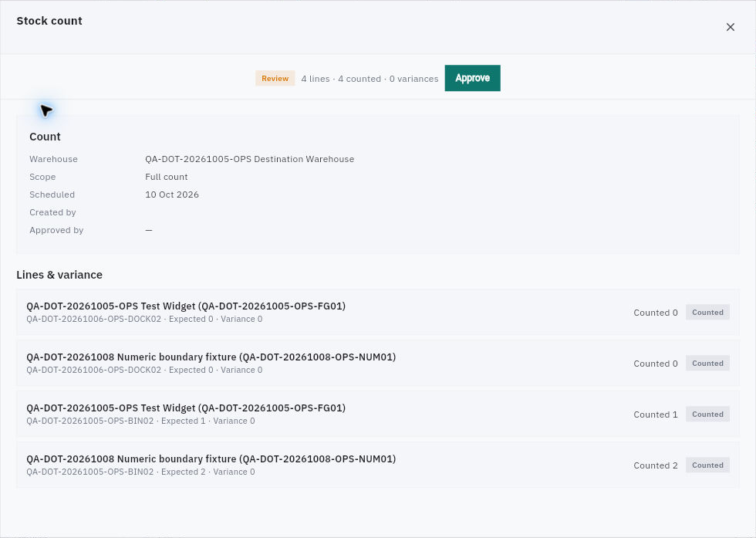Close the Stock count dialog
The image size is (756, 538).
(x=730, y=27)
